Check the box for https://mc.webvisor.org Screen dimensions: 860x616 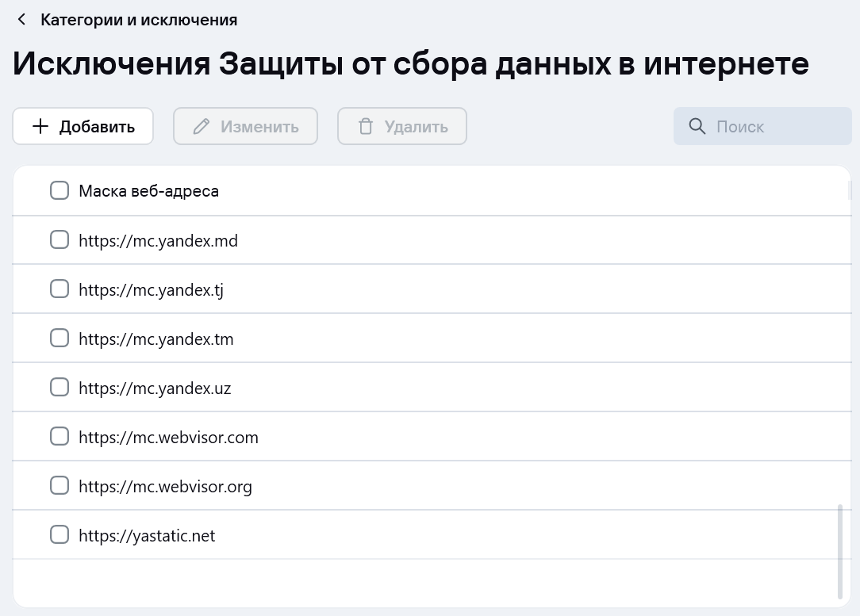[60, 485]
